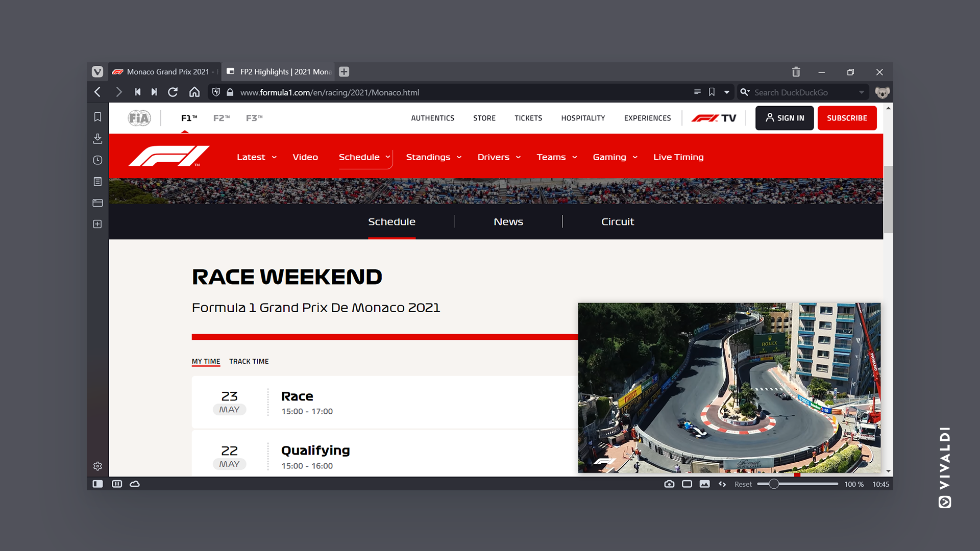
Task: Reload the current page
Action: 173,92
